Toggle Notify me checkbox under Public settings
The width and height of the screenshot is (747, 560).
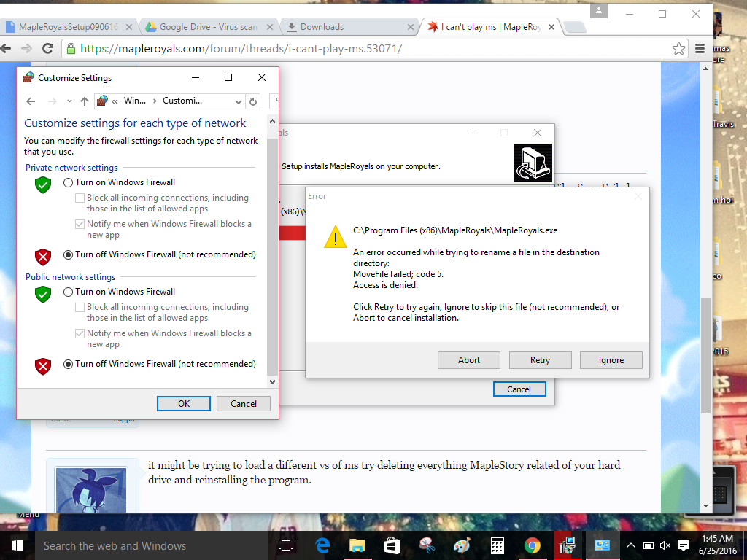pos(80,334)
